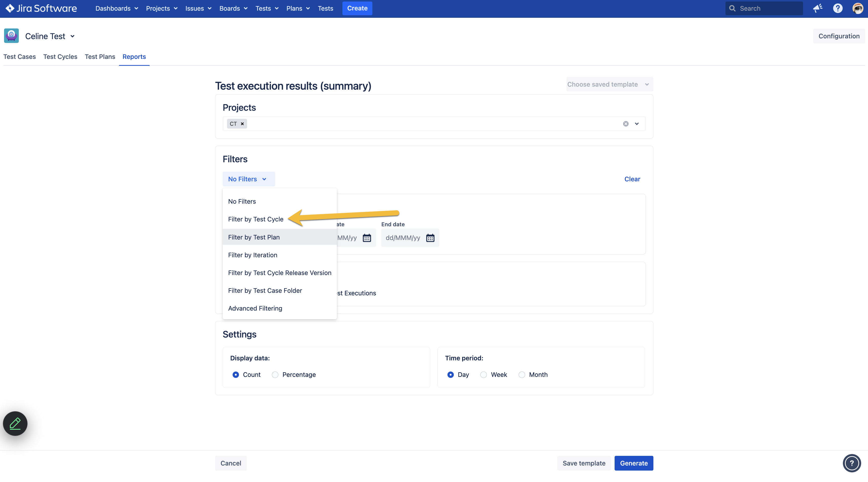Click the End date input field
This screenshot has width=868, height=482.
[403, 238]
